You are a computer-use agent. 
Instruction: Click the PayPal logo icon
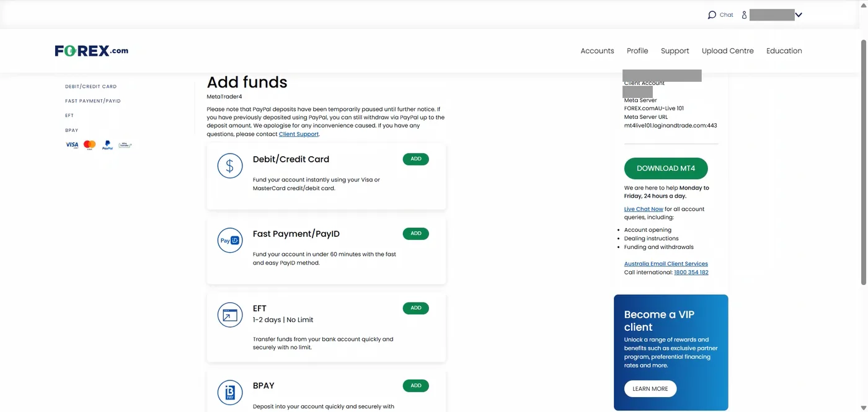107,145
